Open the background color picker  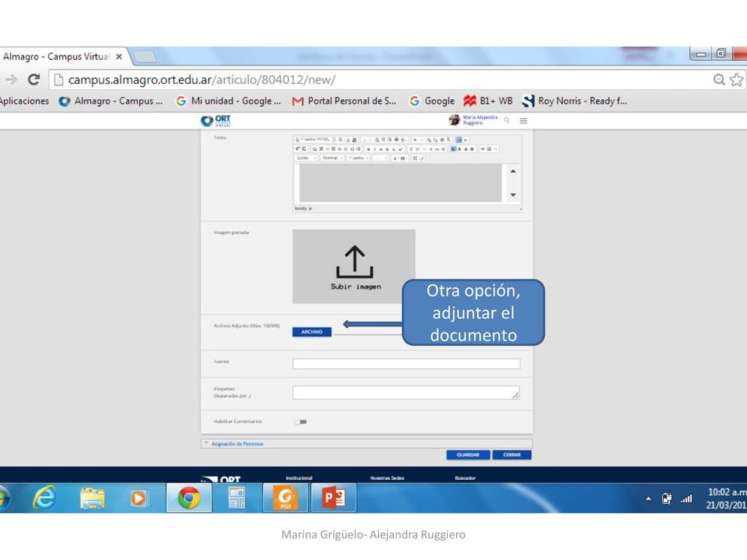pos(403,157)
